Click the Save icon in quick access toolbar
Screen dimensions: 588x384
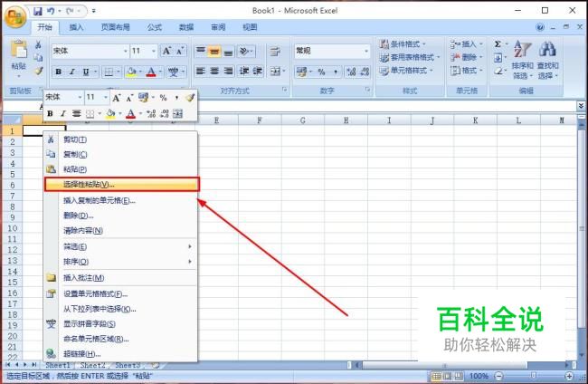point(38,11)
